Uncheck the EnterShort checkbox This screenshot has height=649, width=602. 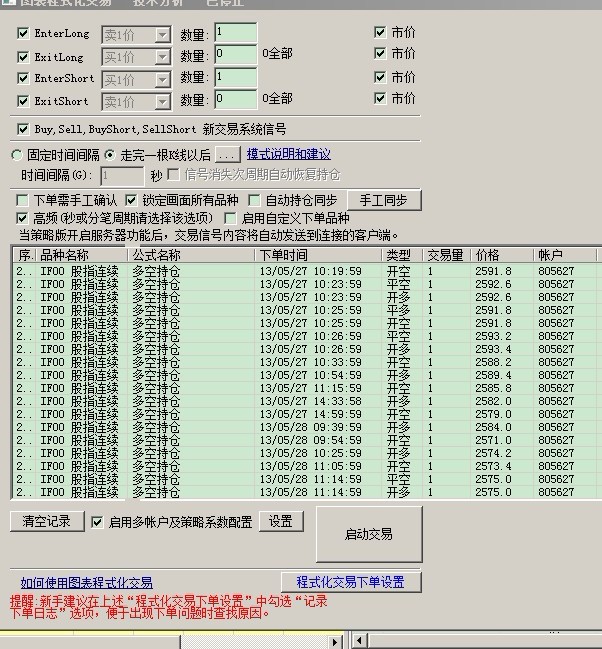coord(23,78)
